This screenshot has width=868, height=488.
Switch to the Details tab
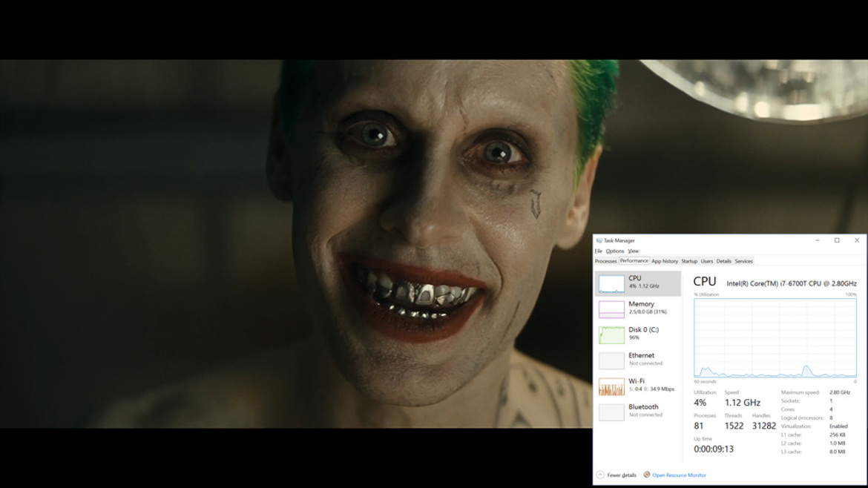tap(723, 261)
